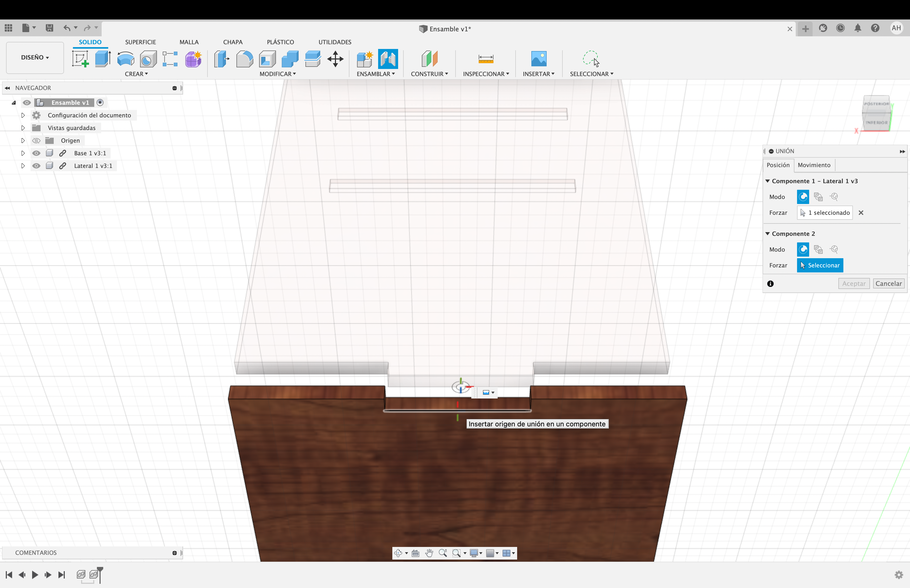Hide the Base 1 v3:1 component
Viewport: 910px width, 588px height.
tap(36, 153)
